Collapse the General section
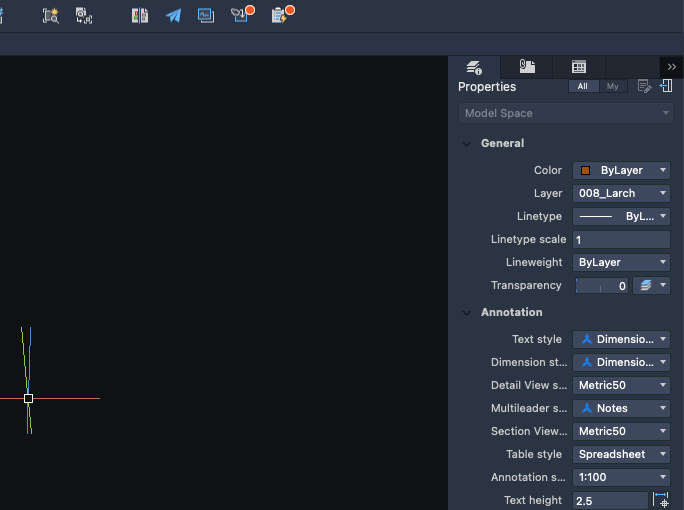The width and height of the screenshot is (684, 510). tap(466, 144)
